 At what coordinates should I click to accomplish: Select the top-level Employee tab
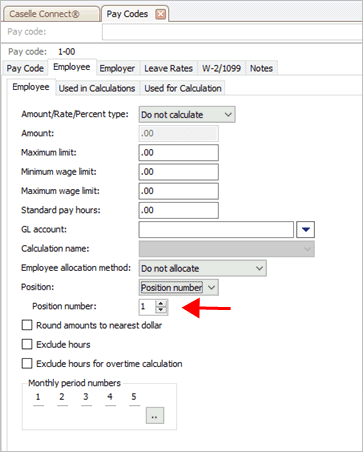point(72,67)
